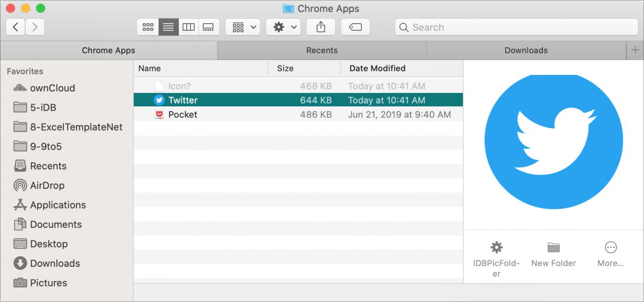Screen dimensions: 644x302
Task: Open the group-by arrangement dropdown
Action: coord(243,27)
